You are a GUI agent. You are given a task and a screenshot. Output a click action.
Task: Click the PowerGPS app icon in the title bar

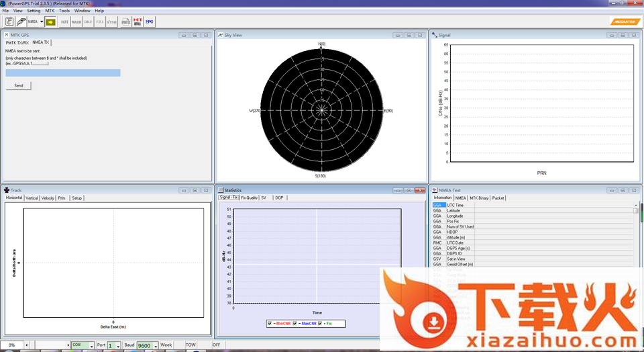pyautogui.click(x=3, y=3)
